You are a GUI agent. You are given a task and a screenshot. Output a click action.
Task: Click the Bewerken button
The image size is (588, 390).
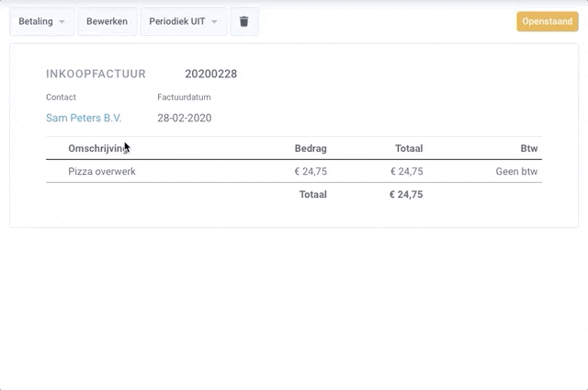(x=107, y=21)
